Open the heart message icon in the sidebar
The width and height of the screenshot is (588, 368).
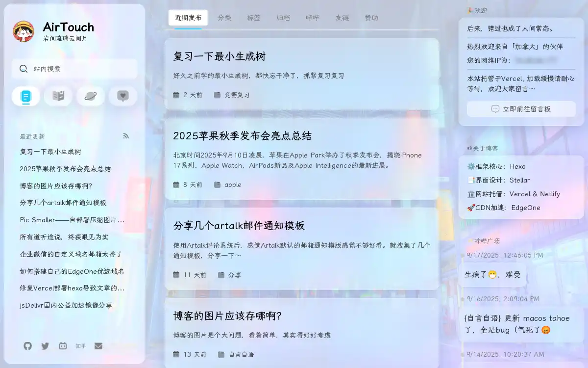(x=122, y=96)
